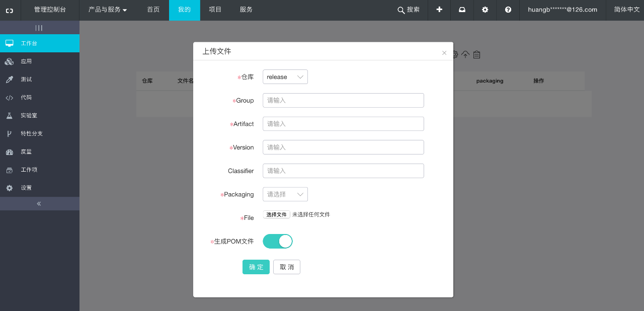The image size is (644, 311).
Task: Click the platform logo icon in top-left
Action: click(x=10, y=10)
